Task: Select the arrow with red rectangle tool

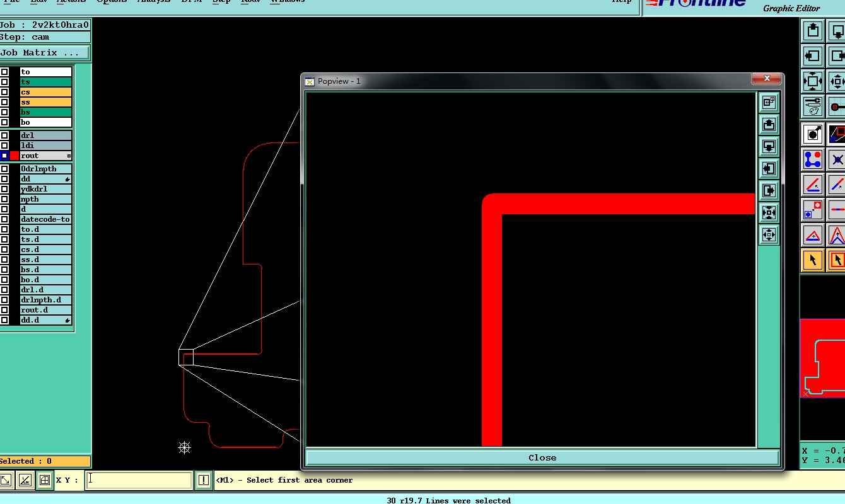Action: [837, 260]
